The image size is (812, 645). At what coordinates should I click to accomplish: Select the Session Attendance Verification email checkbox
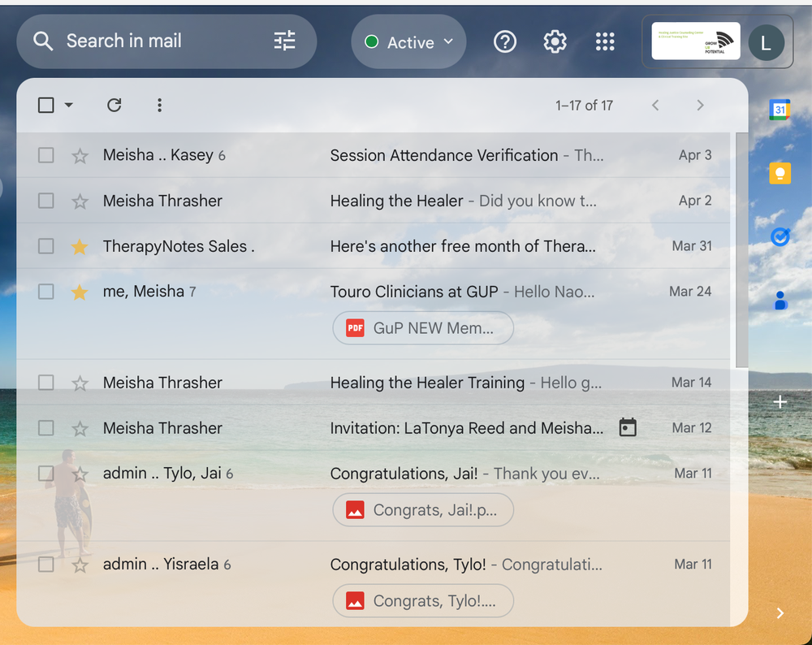[x=46, y=155]
